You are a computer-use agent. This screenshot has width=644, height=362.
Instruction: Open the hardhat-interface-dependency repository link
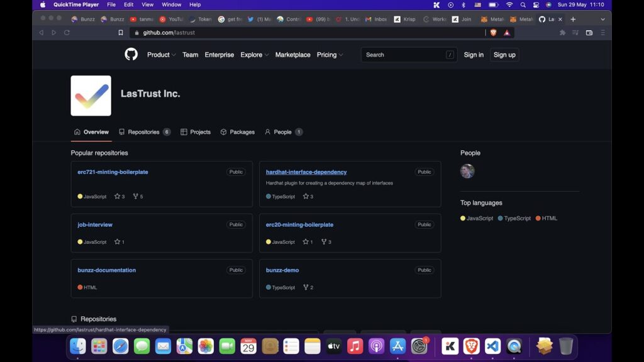click(306, 172)
